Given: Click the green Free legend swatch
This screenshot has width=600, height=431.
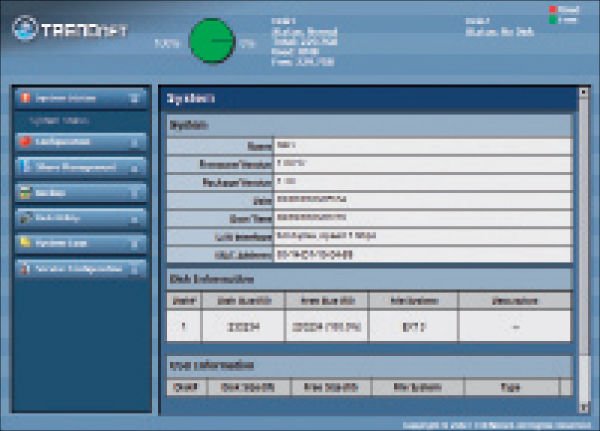Looking at the screenshot, I should [x=550, y=20].
